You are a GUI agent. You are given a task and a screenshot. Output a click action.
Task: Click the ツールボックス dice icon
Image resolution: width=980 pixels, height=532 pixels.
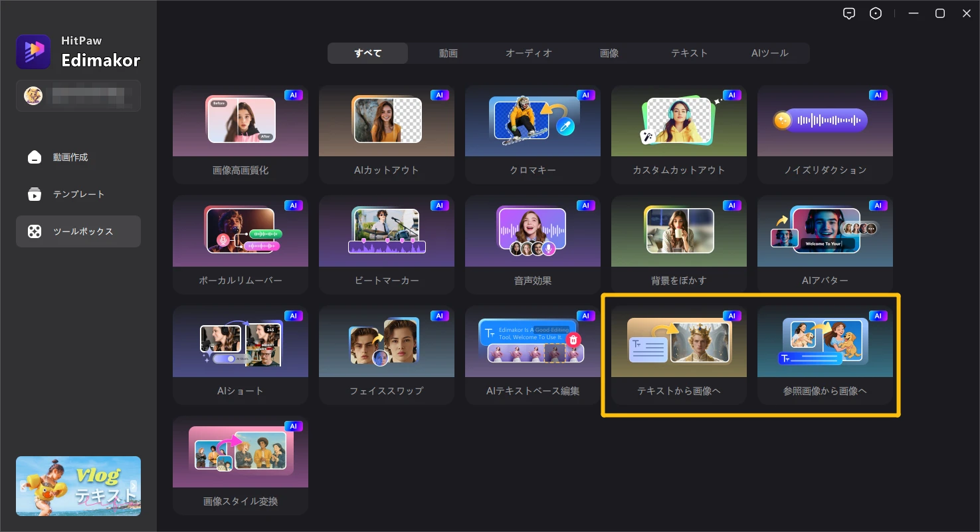34,231
